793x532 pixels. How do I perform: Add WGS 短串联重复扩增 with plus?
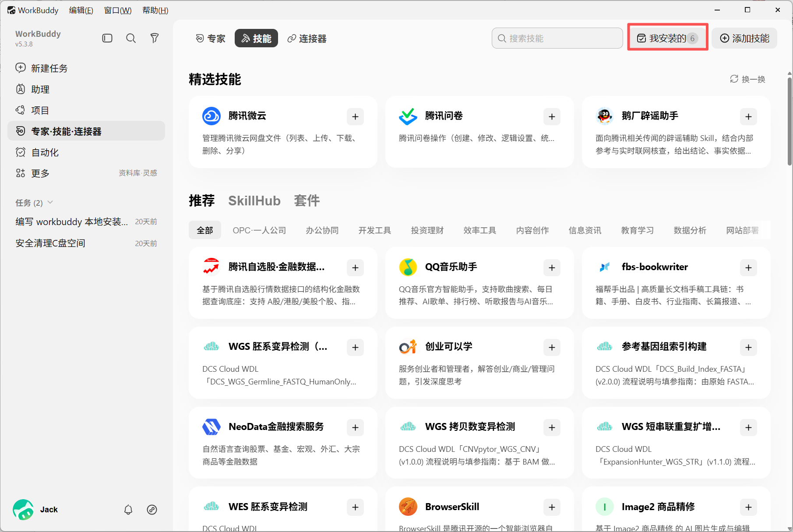pos(748,427)
